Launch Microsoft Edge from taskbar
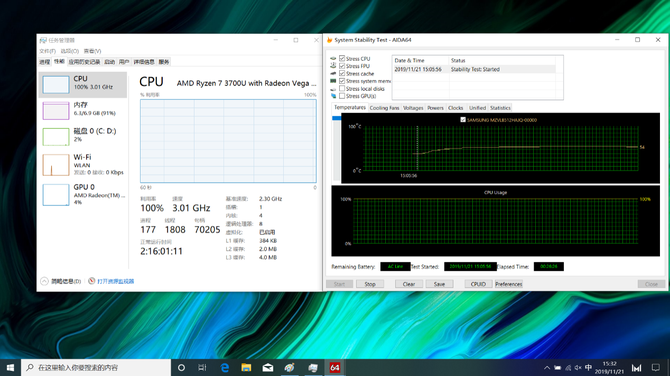The image size is (670, 376). [225, 367]
